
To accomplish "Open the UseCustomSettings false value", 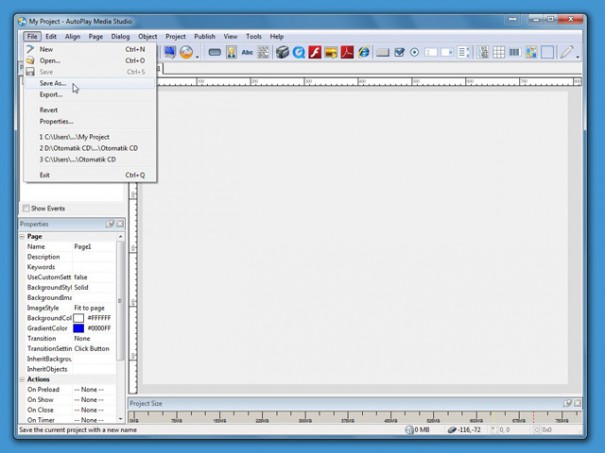I will pyautogui.click(x=93, y=277).
